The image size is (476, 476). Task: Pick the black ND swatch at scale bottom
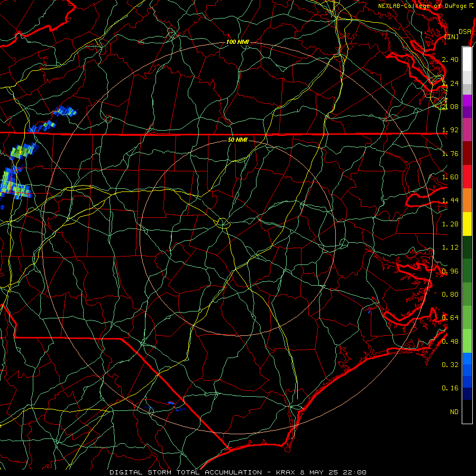(467, 411)
